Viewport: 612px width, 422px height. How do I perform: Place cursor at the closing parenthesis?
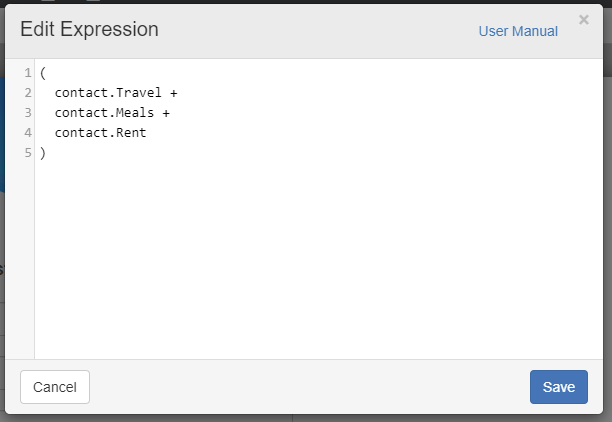[x=43, y=153]
